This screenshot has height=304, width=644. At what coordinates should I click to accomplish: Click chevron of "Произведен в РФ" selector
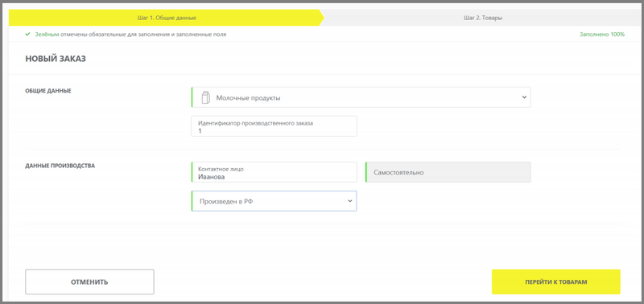point(350,201)
